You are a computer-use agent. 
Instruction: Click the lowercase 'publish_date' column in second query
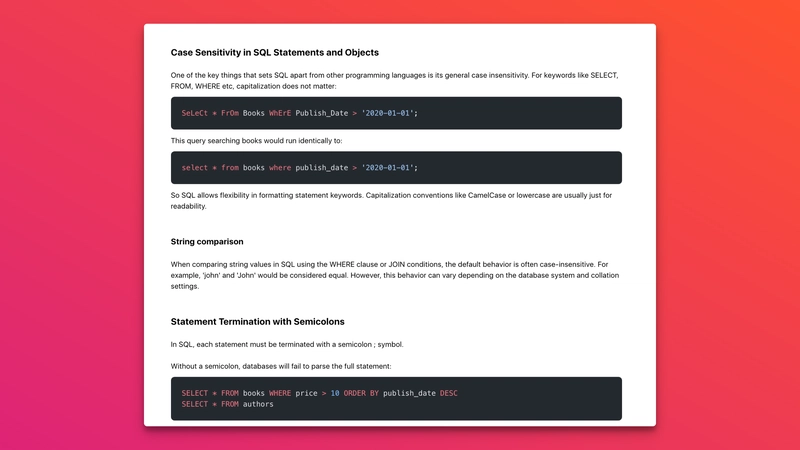[x=321, y=168]
